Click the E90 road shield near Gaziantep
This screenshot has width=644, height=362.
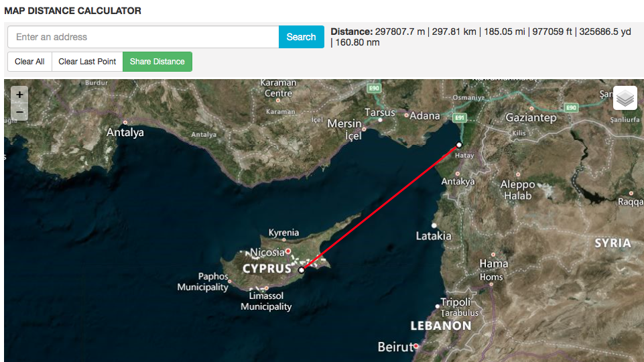coord(572,108)
